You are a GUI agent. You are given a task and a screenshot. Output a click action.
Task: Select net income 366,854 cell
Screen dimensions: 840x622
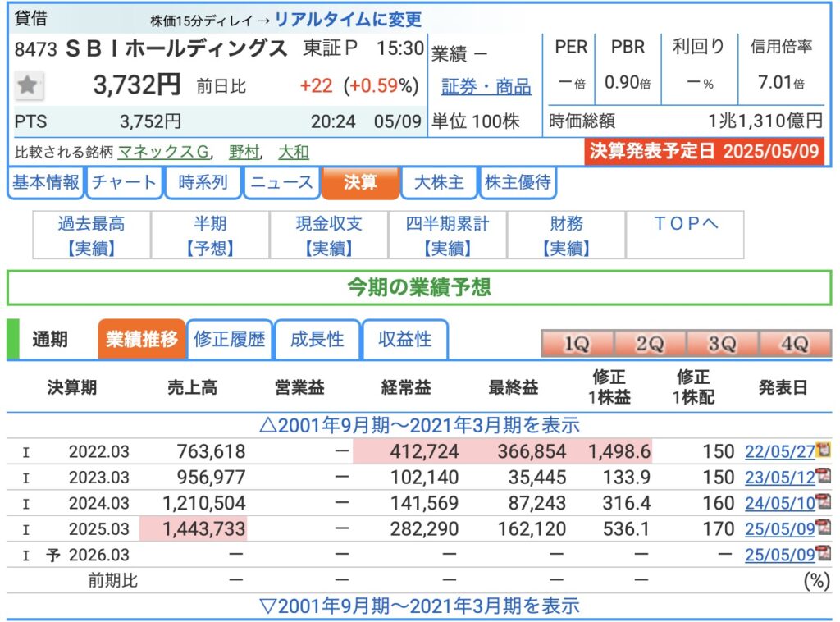point(532,451)
